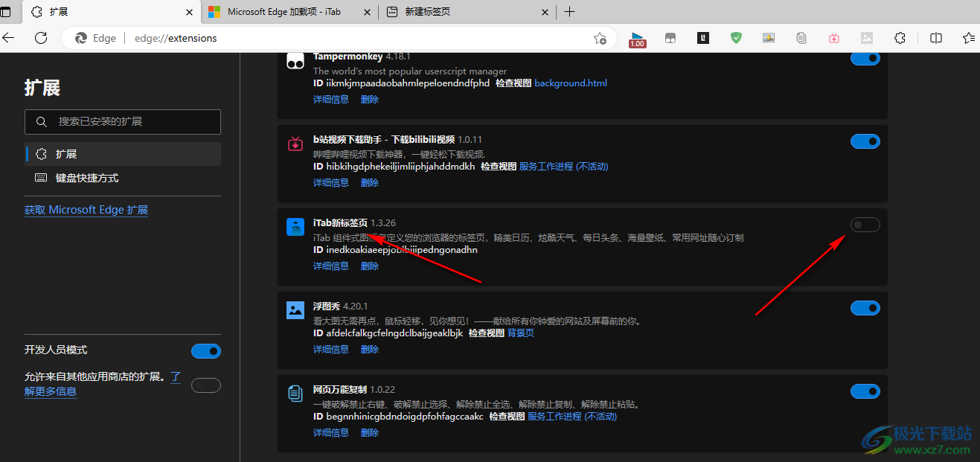Open 服务工作进程 link for 网页万能复制
Viewport: 980px width, 462px height.
click(572, 417)
